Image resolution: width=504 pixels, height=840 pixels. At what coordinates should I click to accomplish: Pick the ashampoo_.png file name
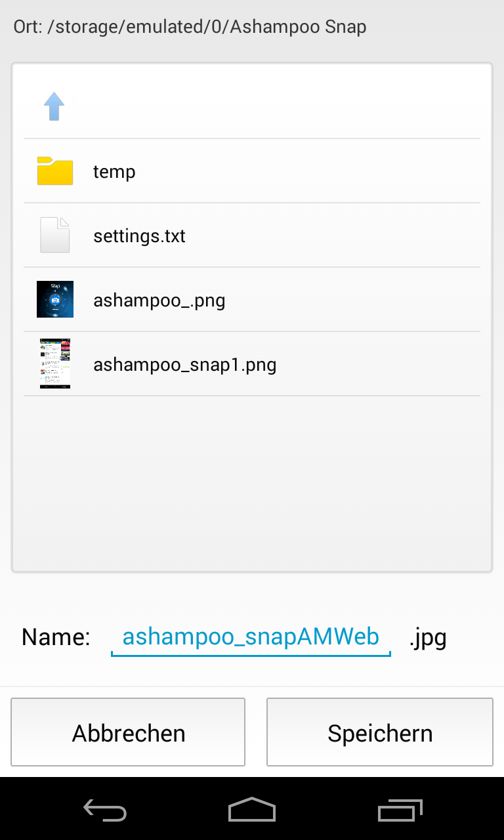pos(159,301)
